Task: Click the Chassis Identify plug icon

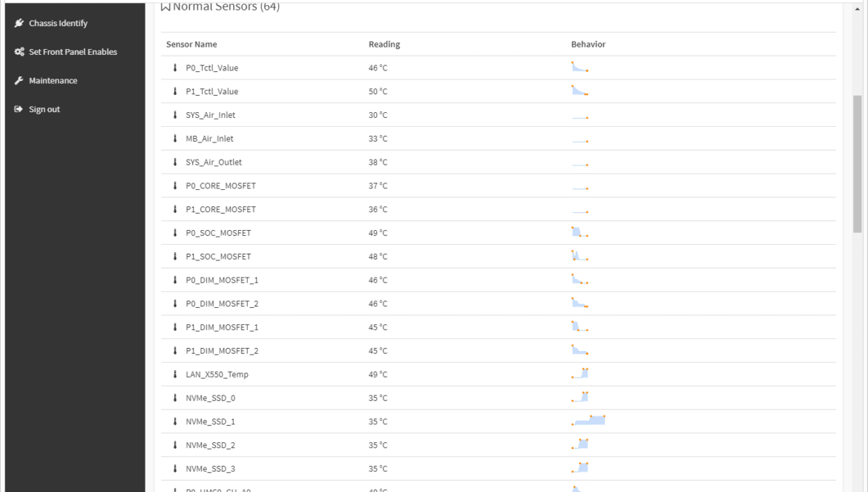Action: (x=19, y=23)
